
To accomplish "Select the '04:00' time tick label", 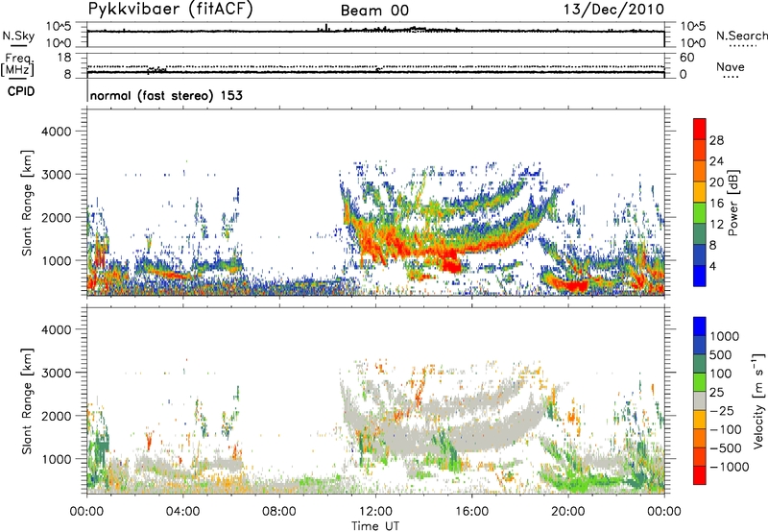I will (x=182, y=512).
